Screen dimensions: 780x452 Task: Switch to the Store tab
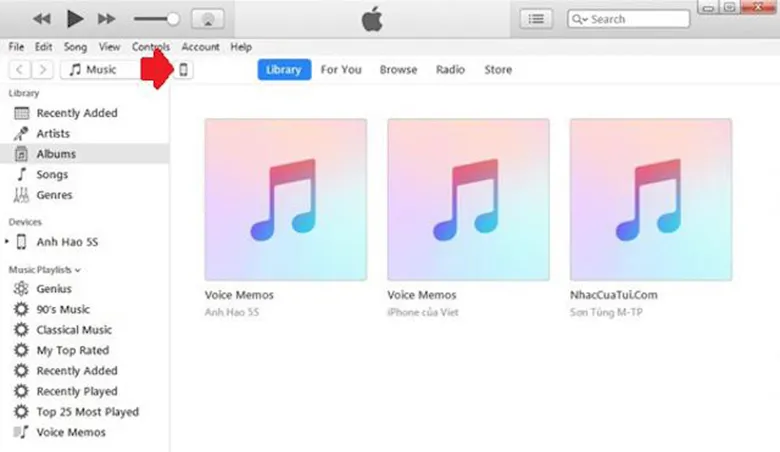click(x=498, y=70)
